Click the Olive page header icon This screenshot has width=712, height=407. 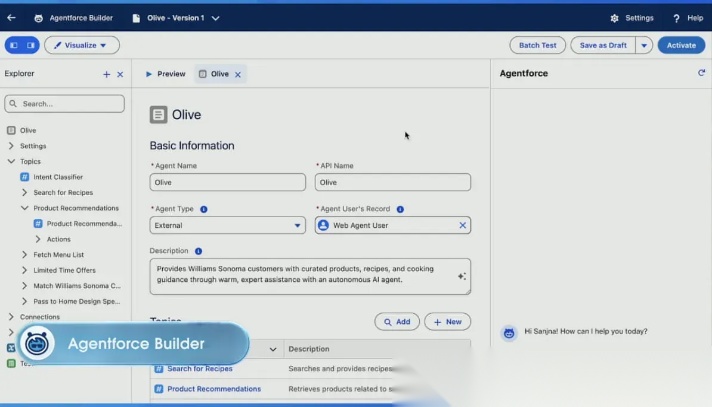[158, 114]
